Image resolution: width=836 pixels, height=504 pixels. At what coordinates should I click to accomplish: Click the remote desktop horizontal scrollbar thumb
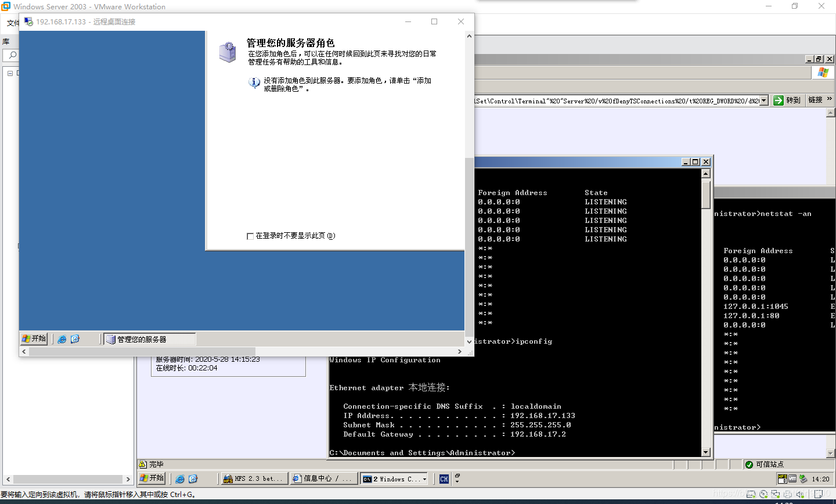click(x=142, y=351)
